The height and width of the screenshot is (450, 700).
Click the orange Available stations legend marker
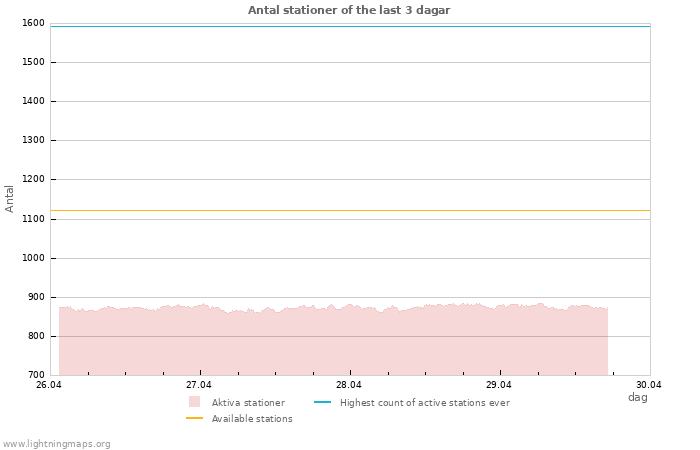tap(194, 418)
